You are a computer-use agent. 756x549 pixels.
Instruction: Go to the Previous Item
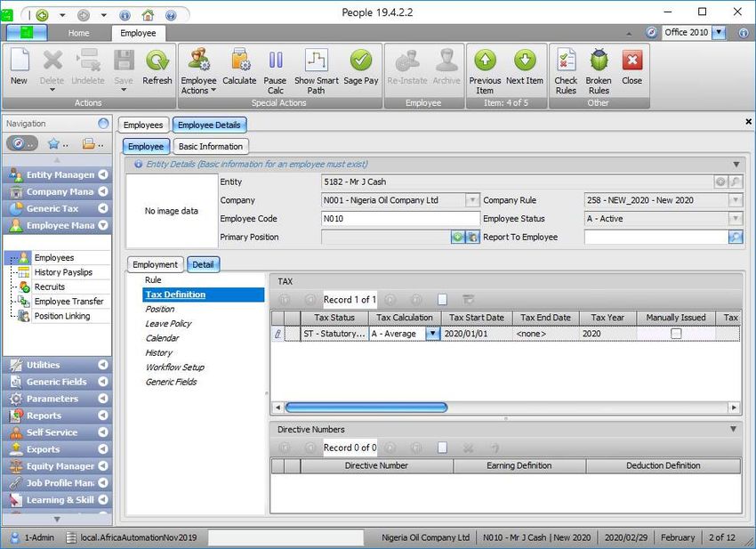pyautogui.click(x=485, y=71)
